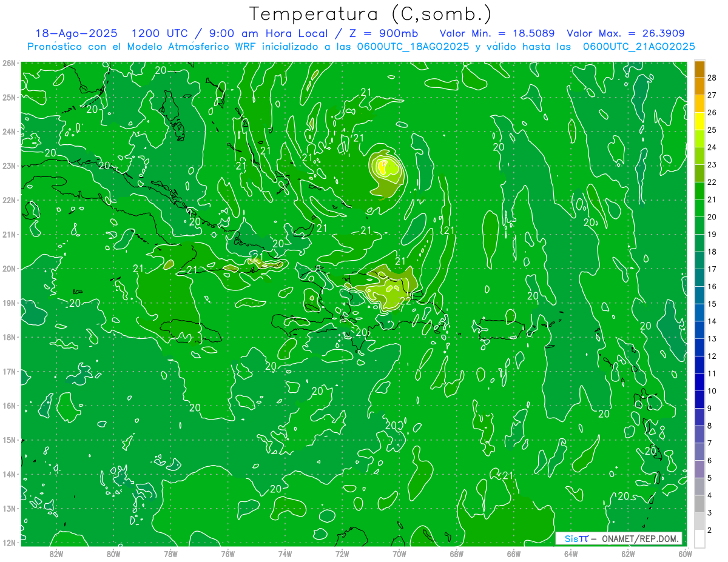Click the "26N" latitude axis label

(9, 63)
